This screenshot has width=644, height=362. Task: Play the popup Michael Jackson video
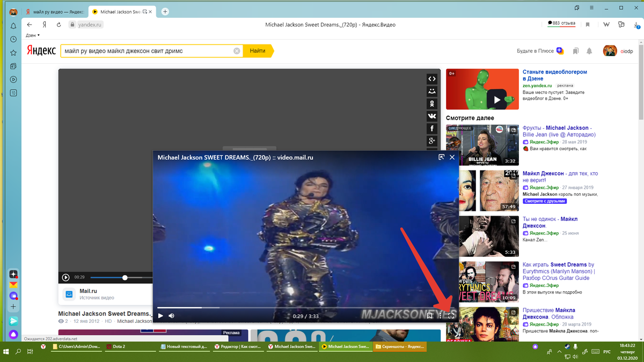coord(160,316)
